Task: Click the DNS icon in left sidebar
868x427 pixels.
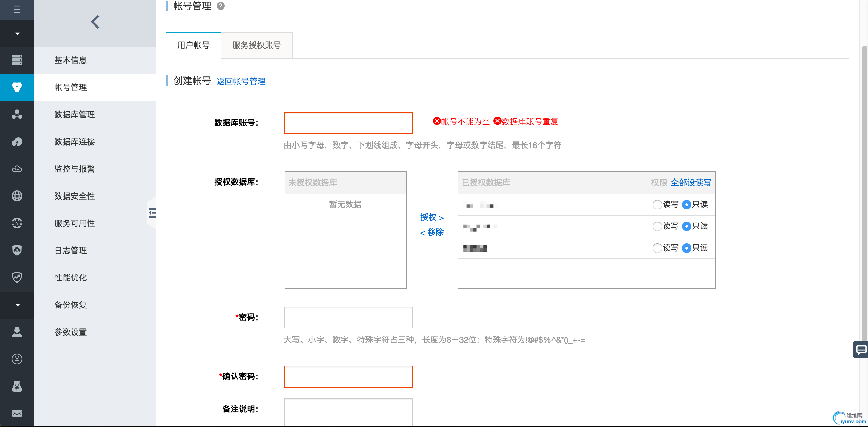Action: (17, 223)
